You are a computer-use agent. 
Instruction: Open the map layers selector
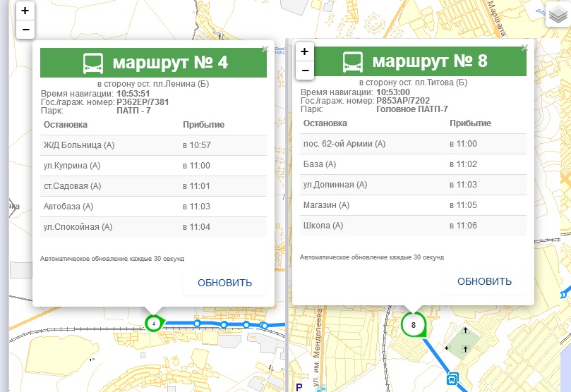coord(558,15)
